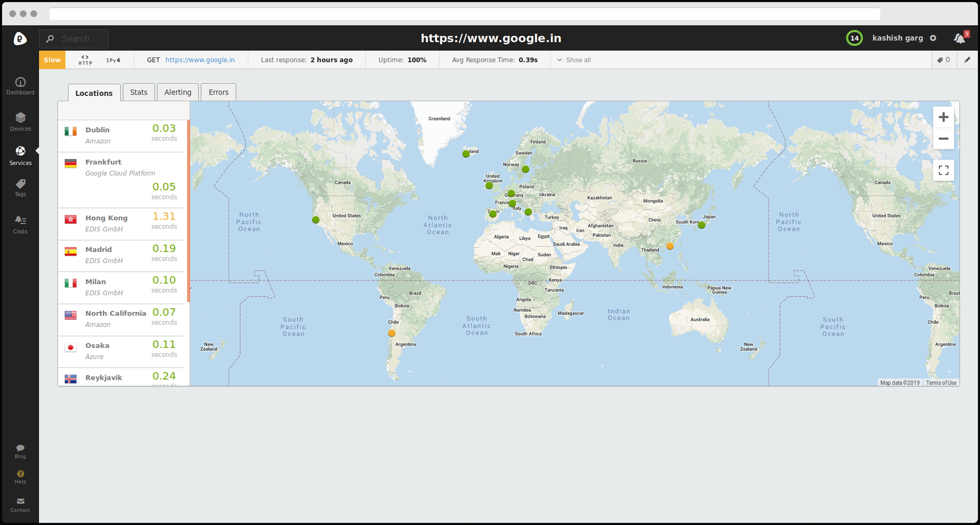Click the pencil edit icon

coord(967,60)
